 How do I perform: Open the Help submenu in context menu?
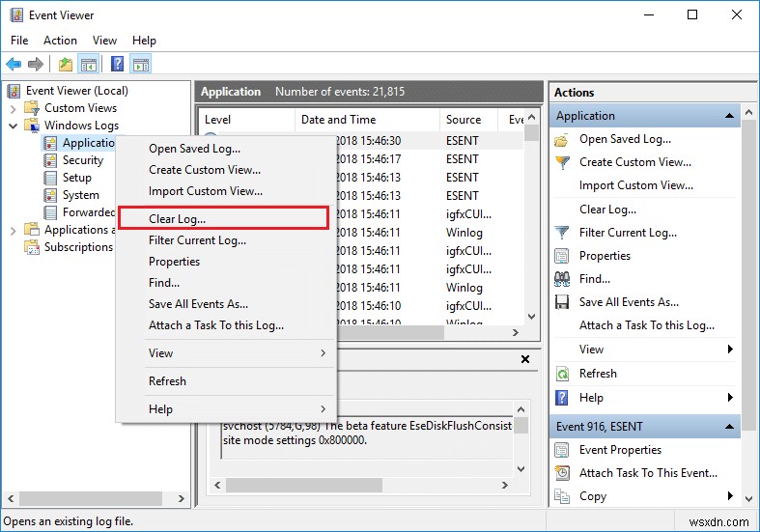[226, 409]
